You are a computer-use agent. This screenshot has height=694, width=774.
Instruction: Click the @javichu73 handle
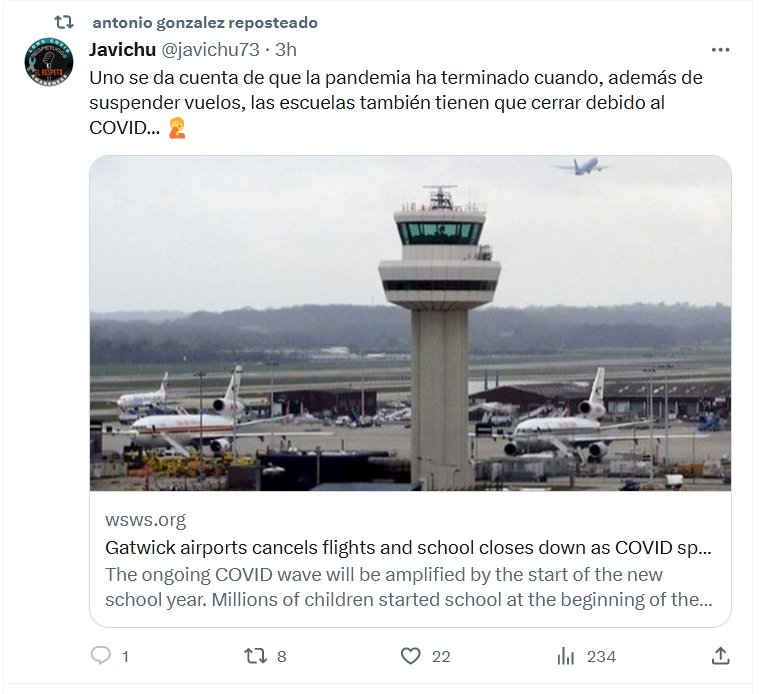210,49
